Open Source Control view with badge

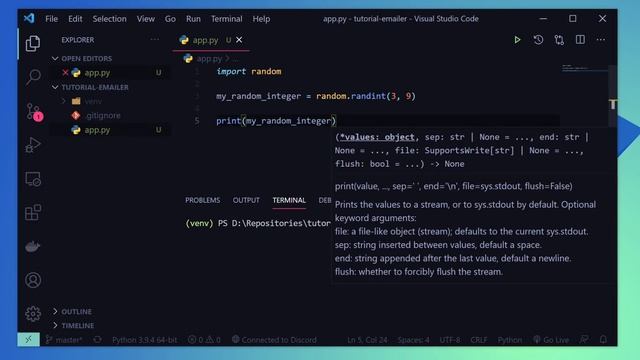point(33,111)
